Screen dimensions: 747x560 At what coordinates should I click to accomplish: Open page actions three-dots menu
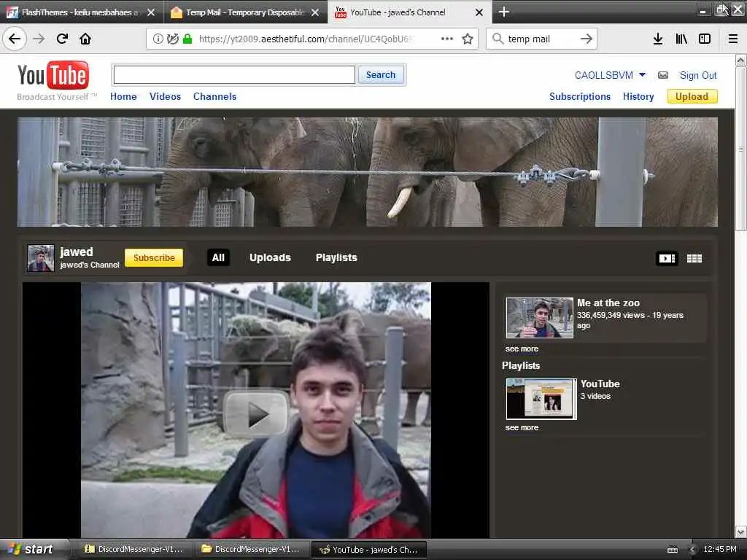[447, 39]
